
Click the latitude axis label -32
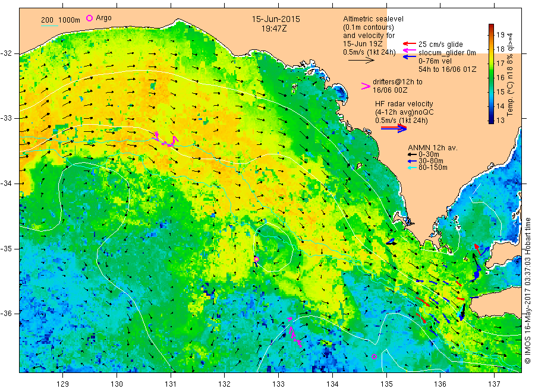click(x=7, y=53)
